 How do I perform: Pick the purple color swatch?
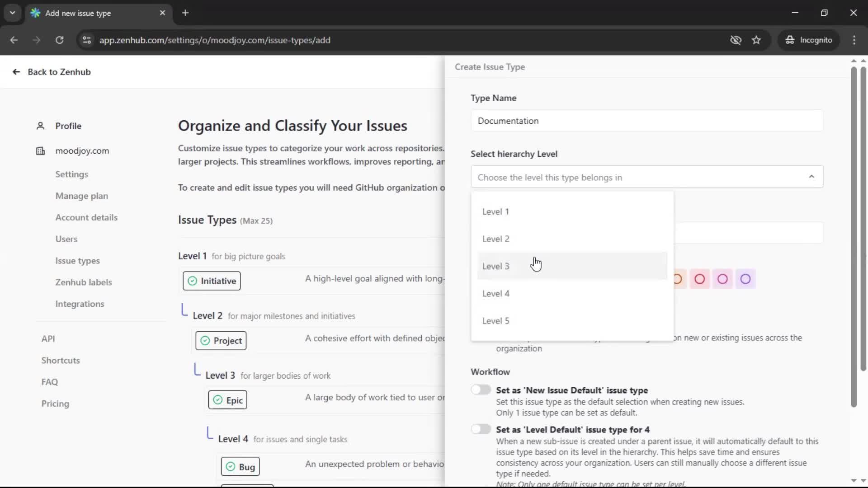point(745,279)
